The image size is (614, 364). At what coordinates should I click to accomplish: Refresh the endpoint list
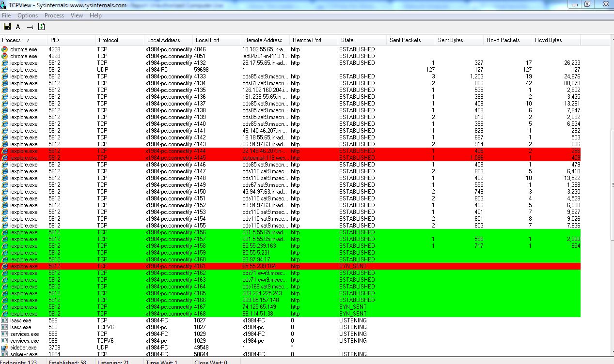click(x=41, y=26)
